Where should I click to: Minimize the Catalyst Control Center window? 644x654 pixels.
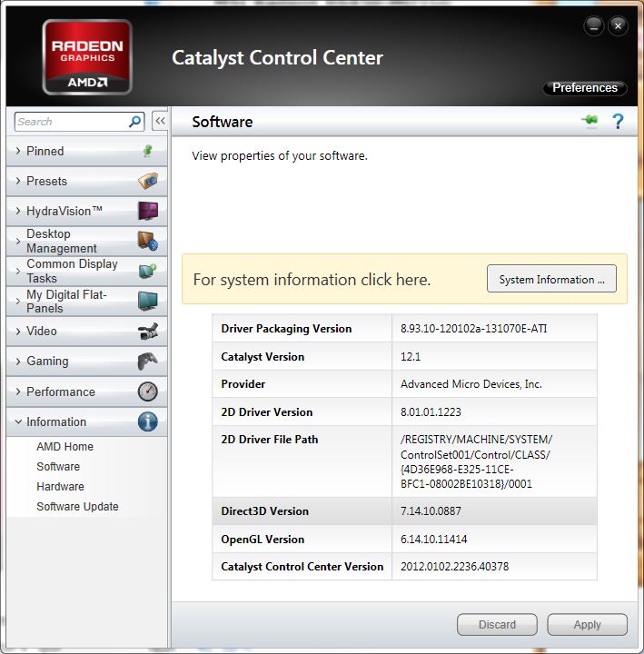coord(594,25)
